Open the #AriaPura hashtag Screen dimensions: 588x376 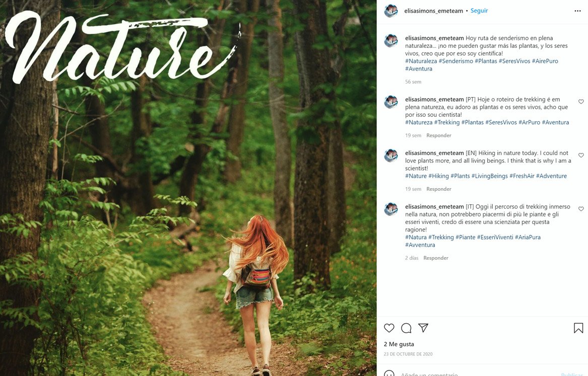tap(528, 237)
